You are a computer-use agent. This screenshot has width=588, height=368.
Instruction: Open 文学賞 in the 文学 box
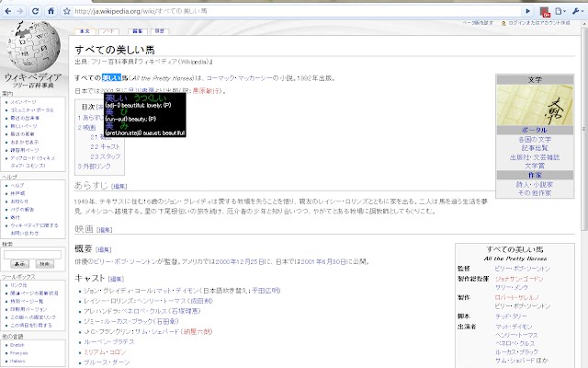pyautogui.click(x=535, y=166)
